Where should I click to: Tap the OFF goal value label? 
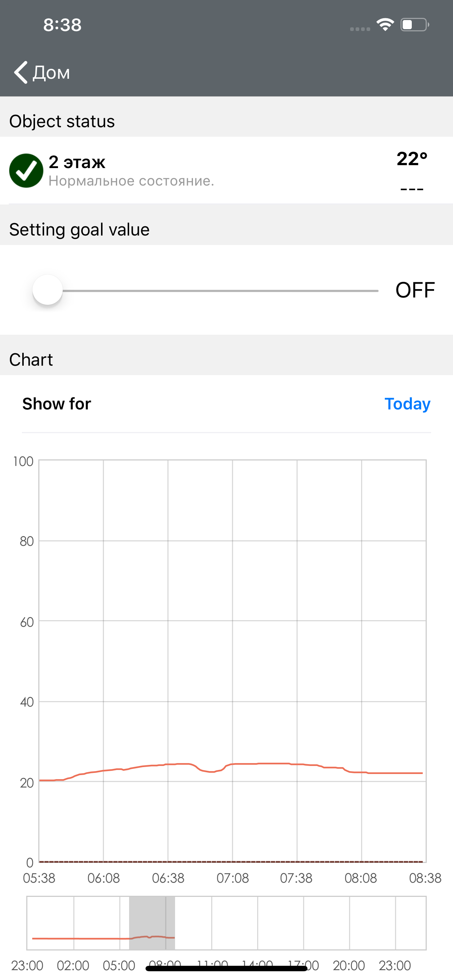pyautogui.click(x=415, y=290)
